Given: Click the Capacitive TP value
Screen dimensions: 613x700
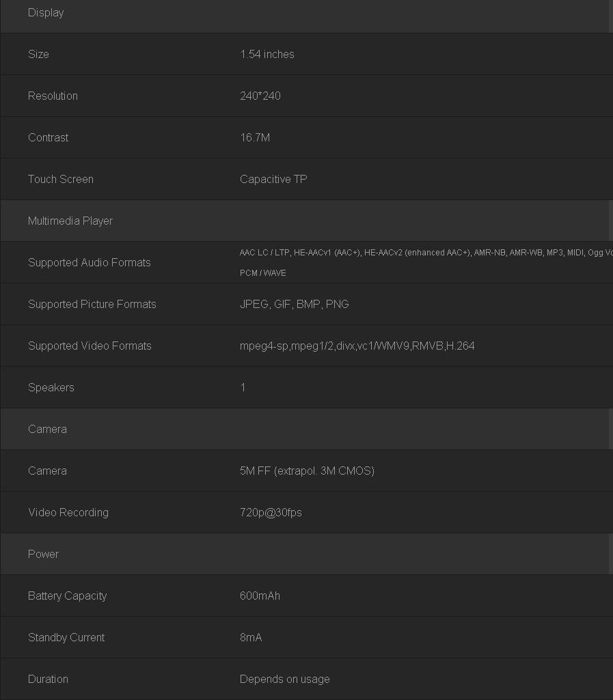Looking at the screenshot, I should click(x=273, y=180).
